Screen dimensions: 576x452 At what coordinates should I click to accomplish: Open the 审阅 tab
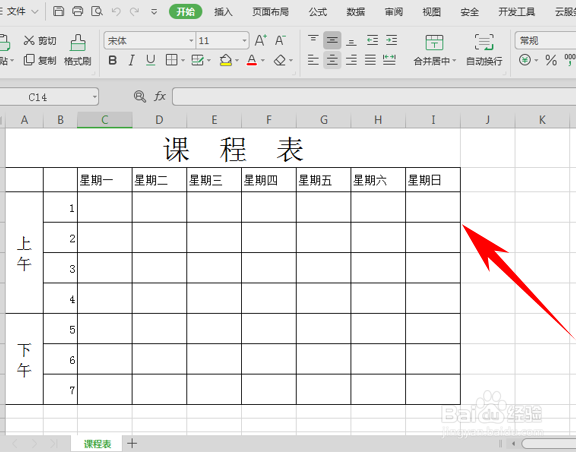(x=394, y=12)
